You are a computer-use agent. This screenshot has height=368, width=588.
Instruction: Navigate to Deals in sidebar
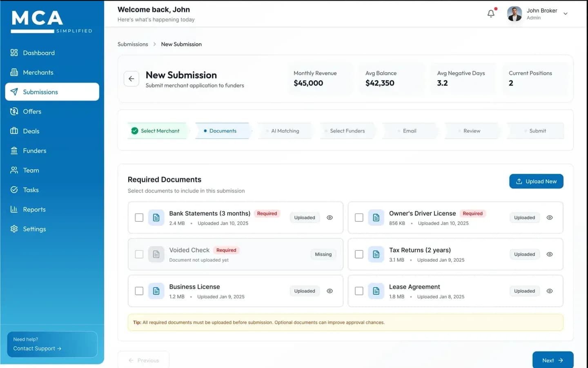[x=52, y=131]
